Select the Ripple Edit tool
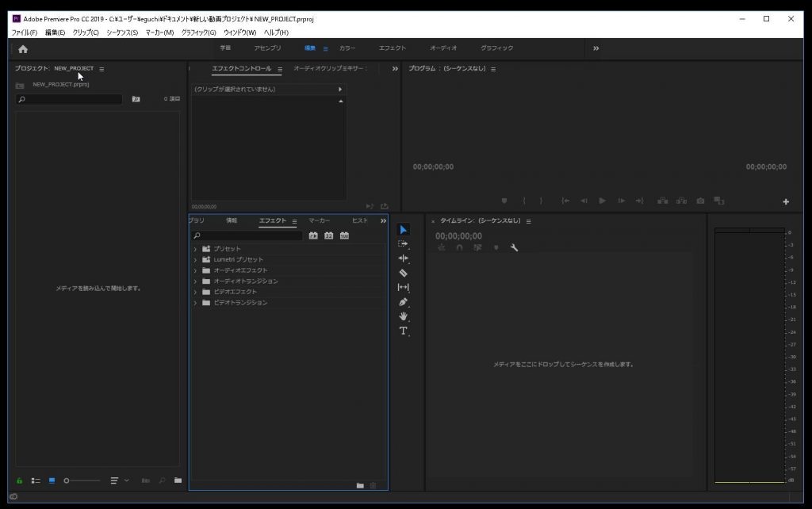Image resolution: width=812 pixels, height=509 pixels. [403, 258]
